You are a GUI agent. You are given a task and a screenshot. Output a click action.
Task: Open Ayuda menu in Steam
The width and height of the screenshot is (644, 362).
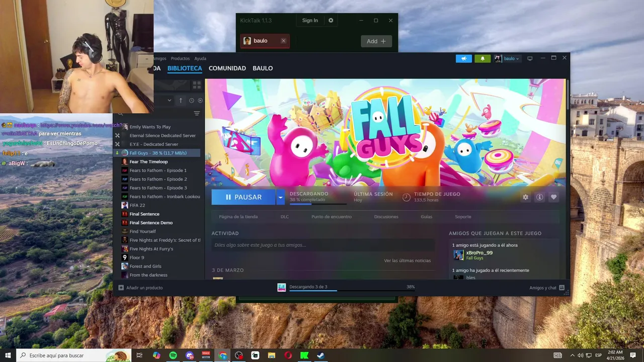point(200,58)
